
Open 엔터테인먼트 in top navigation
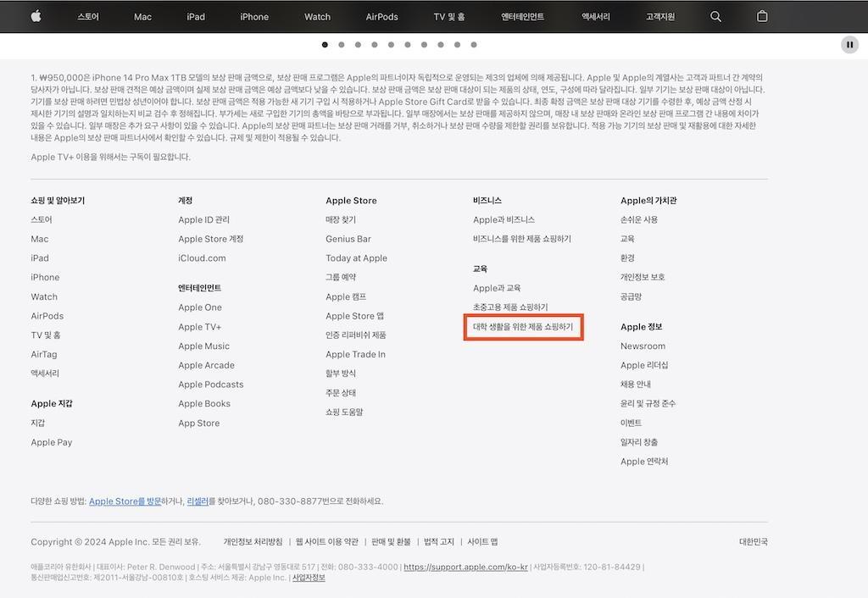(522, 17)
